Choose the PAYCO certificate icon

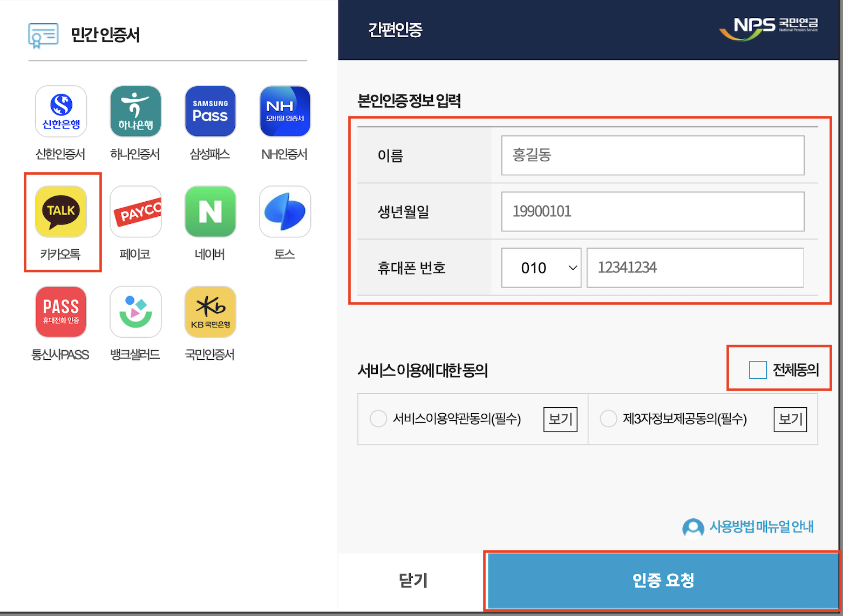click(135, 211)
